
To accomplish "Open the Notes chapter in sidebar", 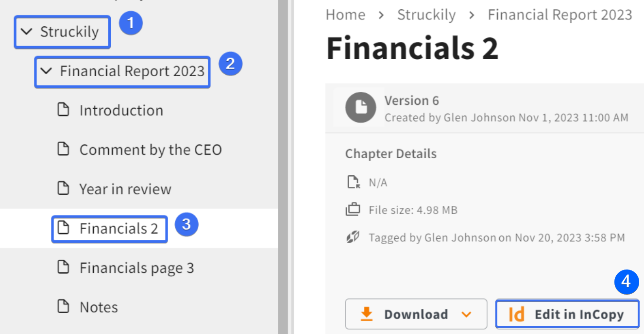I will (x=99, y=307).
